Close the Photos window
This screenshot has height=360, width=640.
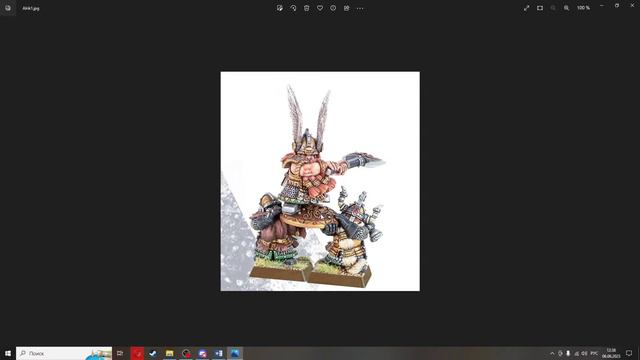[632, 5]
